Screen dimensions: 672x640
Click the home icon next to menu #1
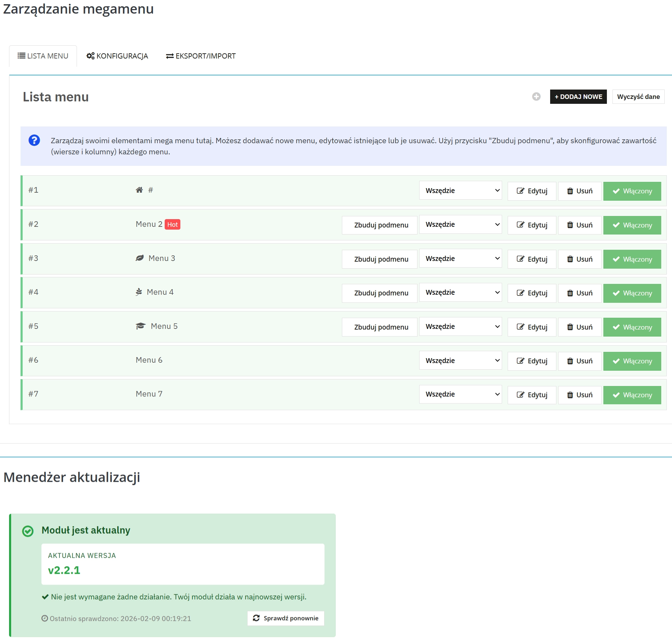point(139,190)
